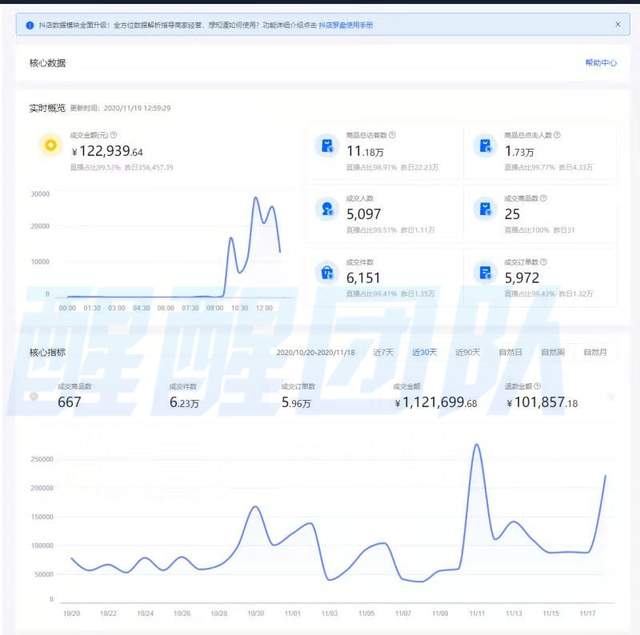This screenshot has height=635, width=640.
Task: Click the info icon in the blue notice banner
Action: 29,25
